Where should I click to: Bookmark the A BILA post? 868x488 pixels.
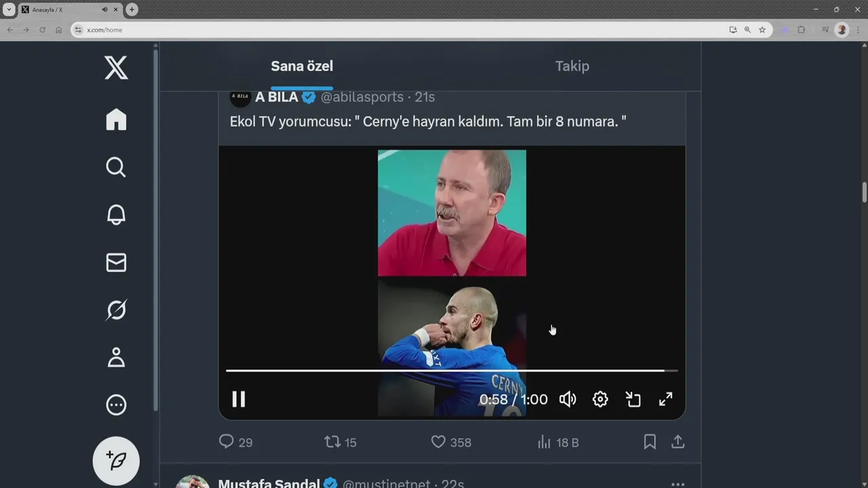[650, 442]
